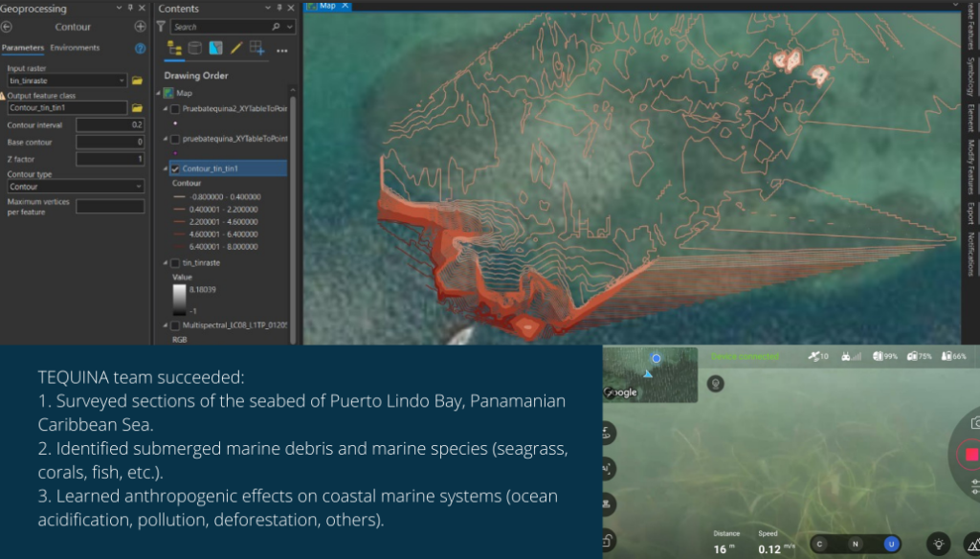Open the Input raster dropdown
This screenshot has height=559, width=980.
click(x=122, y=81)
